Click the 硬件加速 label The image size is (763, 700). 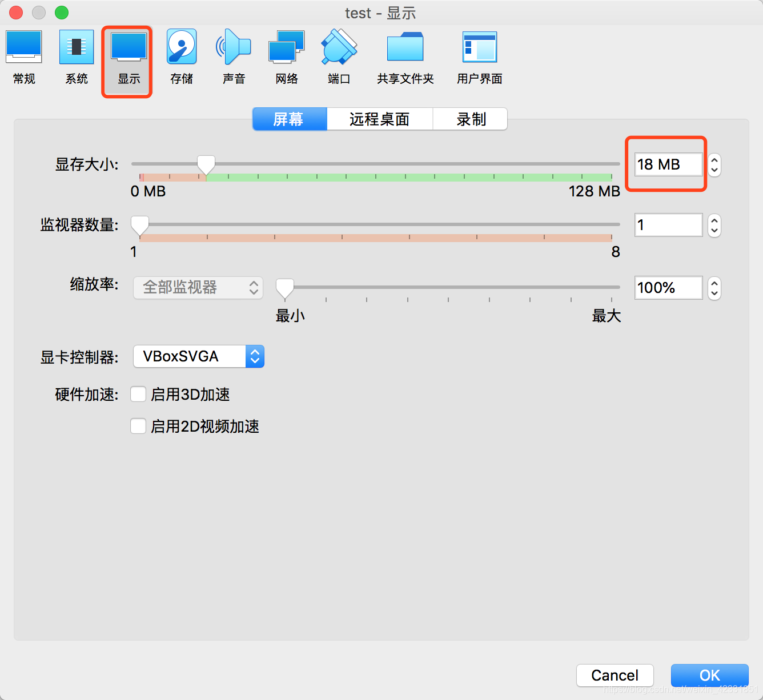87,395
